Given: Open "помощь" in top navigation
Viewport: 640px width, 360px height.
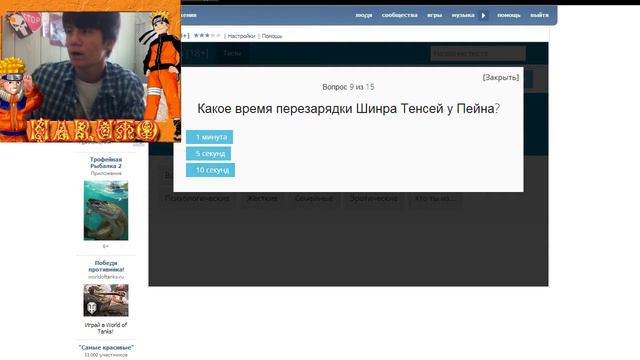Looking at the screenshot, I should (509, 15).
